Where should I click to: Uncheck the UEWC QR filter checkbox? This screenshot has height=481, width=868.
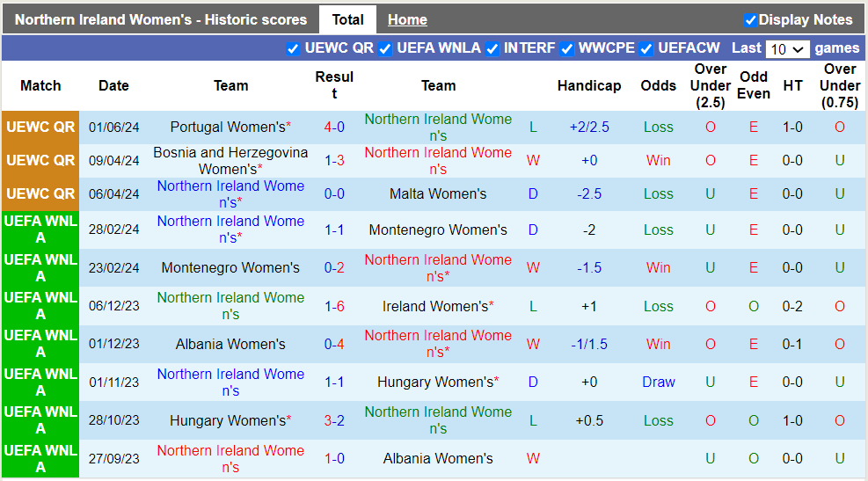click(x=293, y=49)
